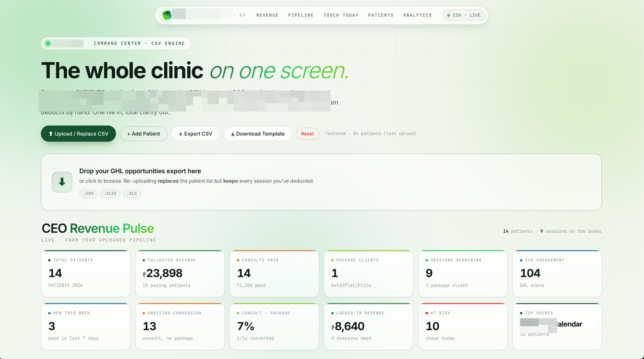Click the CSV · LIVE status pill

(x=464, y=15)
